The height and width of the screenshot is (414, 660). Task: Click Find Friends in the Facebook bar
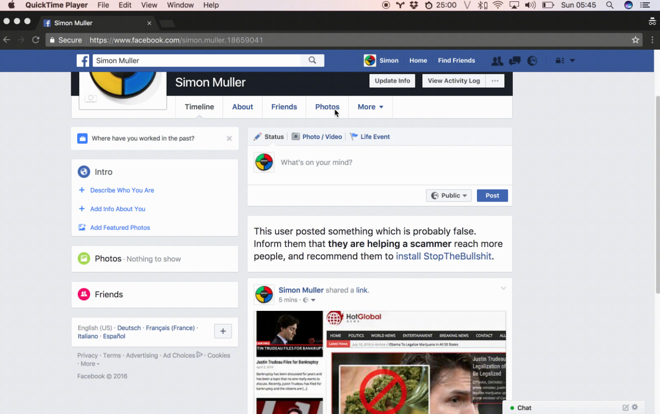456,61
